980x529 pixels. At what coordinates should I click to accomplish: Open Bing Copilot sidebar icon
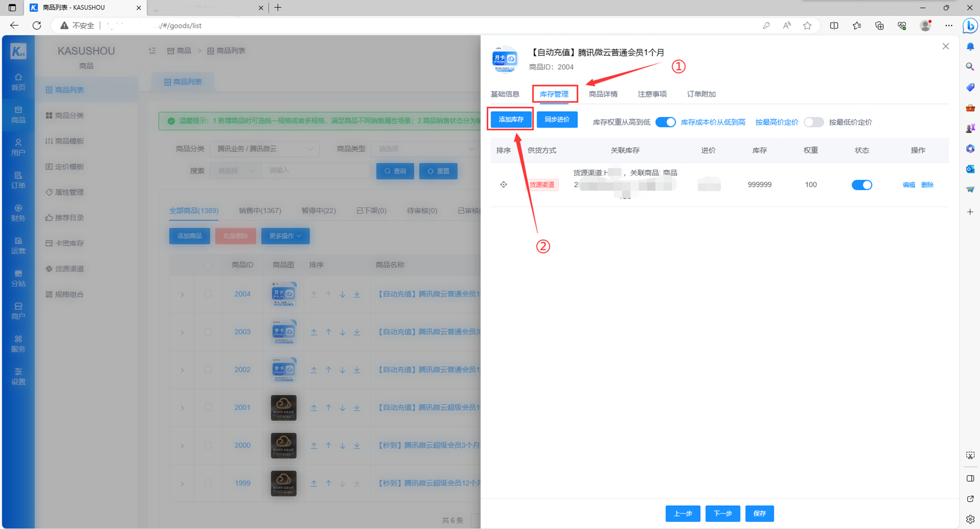click(969, 25)
